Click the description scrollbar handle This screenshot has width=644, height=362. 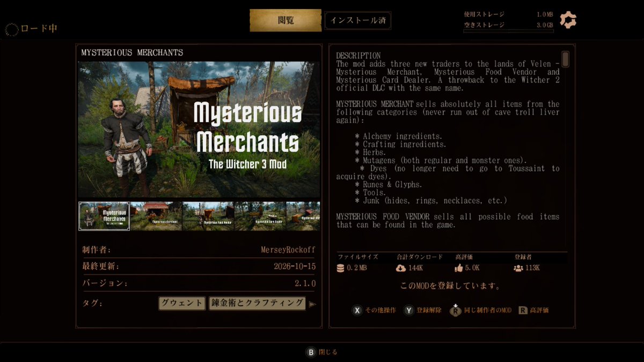point(565,59)
